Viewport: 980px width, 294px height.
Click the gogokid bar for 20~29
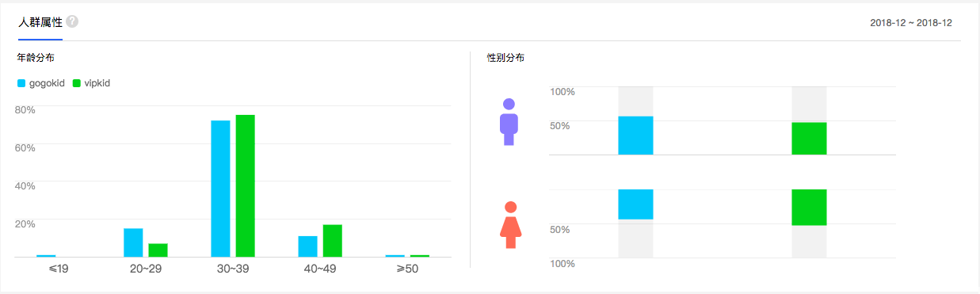pos(133,242)
